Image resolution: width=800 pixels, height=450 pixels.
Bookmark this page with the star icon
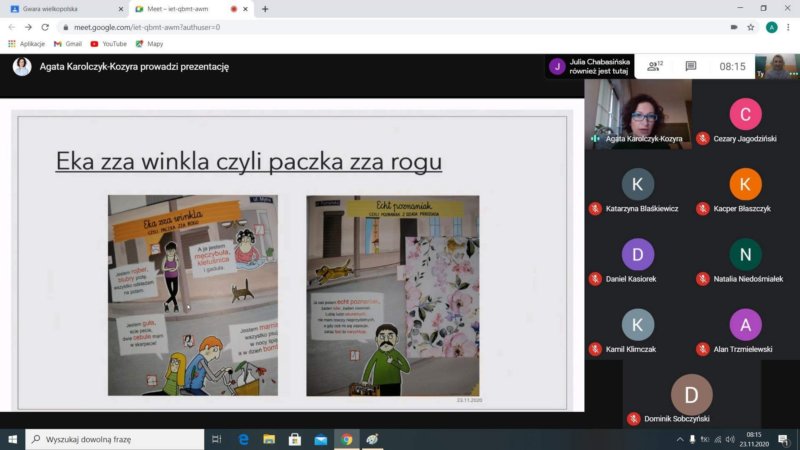751,28
